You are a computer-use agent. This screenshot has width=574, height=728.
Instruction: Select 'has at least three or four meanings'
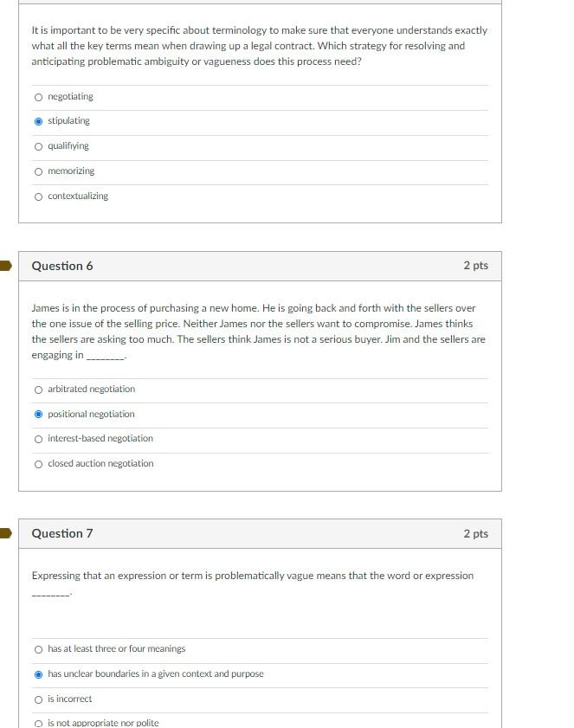(38, 648)
